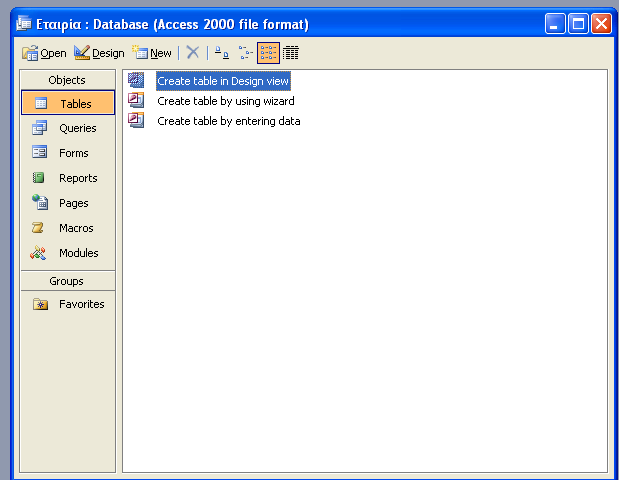Viewport: 619px width, 480px height.
Task: Select Modules in Objects bar
Action: pyautogui.click(x=68, y=253)
